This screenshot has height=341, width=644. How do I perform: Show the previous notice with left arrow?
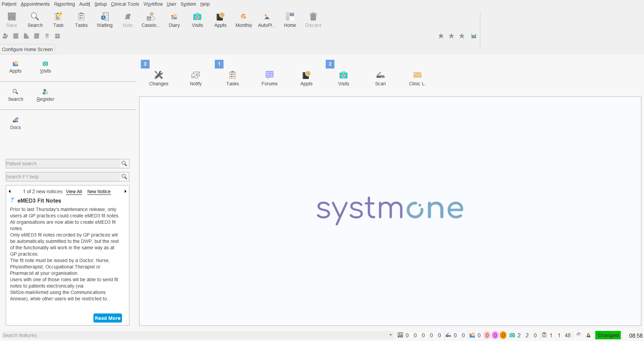tap(10, 191)
